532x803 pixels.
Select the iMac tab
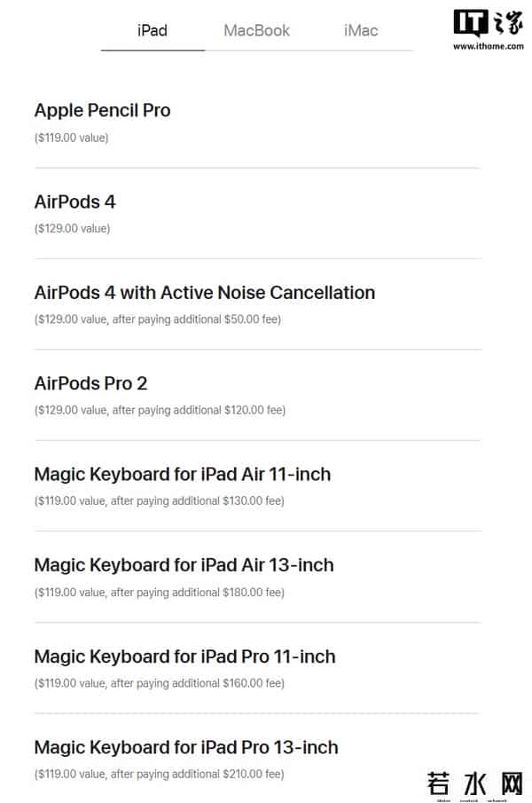coord(361,30)
